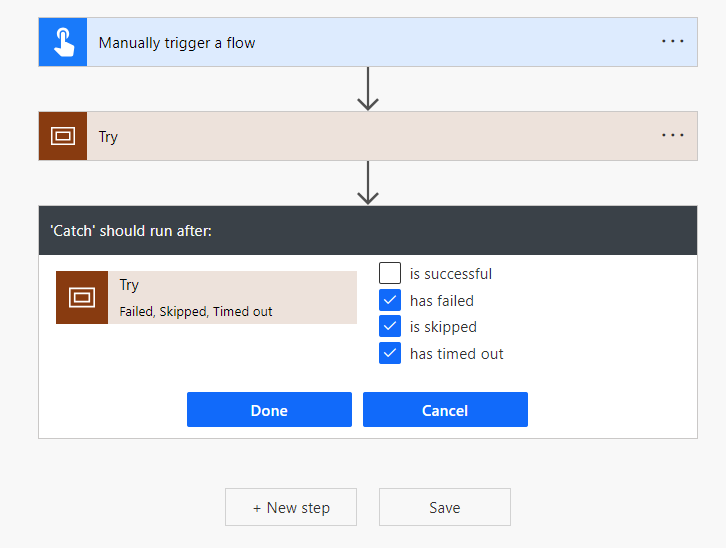
Task: Uncheck the 'is skipped' checkbox
Action: pyautogui.click(x=390, y=327)
